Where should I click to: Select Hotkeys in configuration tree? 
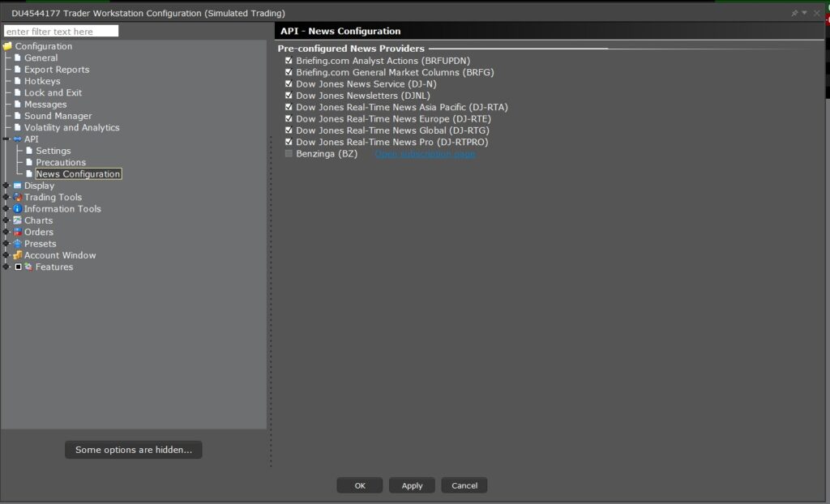pyautogui.click(x=42, y=81)
